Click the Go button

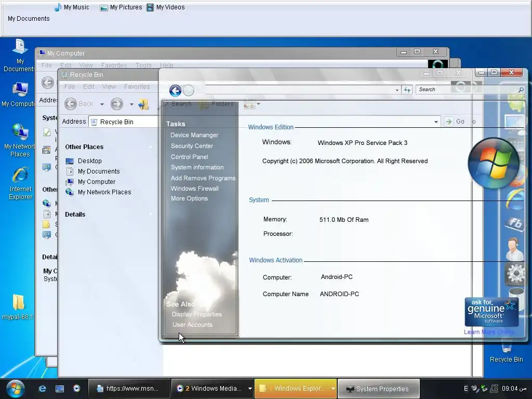[x=455, y=122]
